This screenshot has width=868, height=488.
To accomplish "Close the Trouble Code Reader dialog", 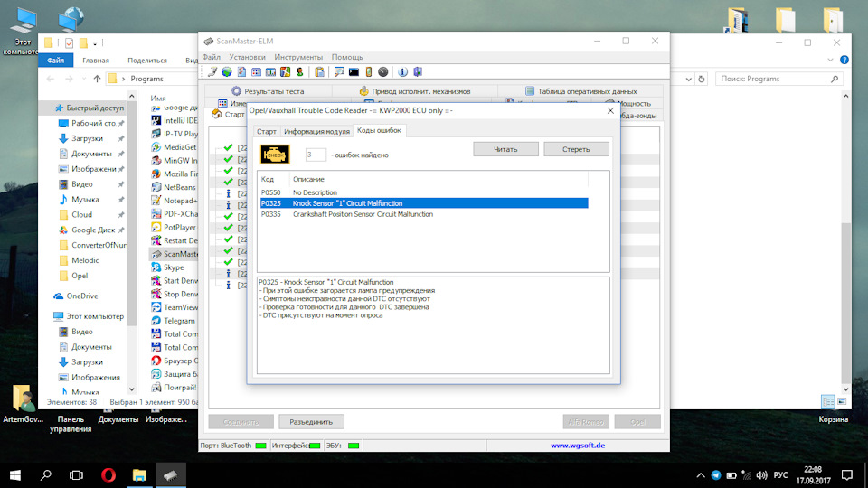I will click(610, 110).
